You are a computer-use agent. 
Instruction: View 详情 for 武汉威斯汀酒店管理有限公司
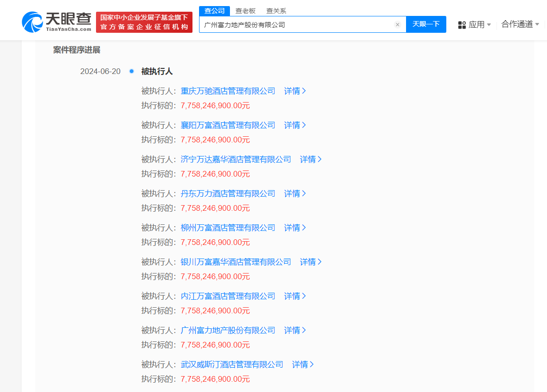(303, 364)
